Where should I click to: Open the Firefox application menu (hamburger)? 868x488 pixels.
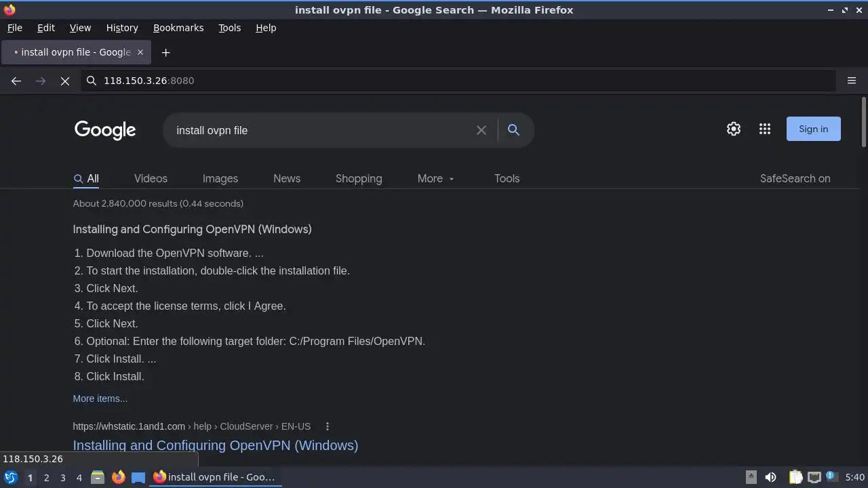pos(852,81)
